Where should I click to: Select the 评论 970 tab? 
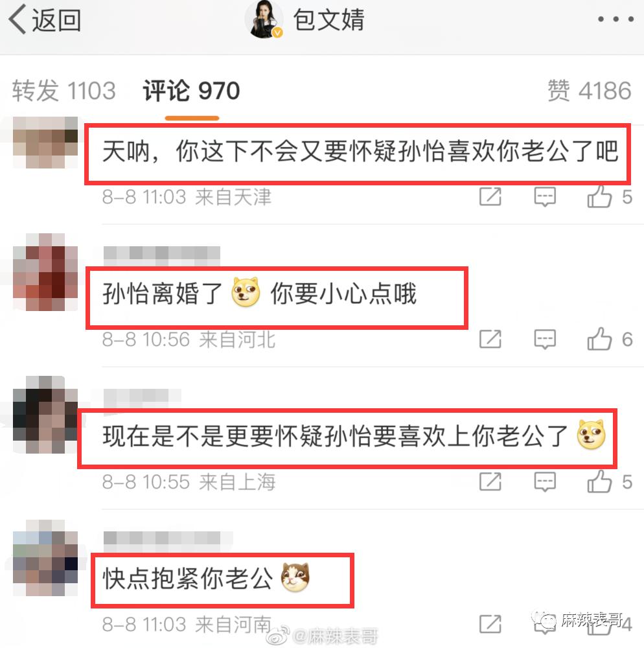pyautogui.click(x=191, y=91)
